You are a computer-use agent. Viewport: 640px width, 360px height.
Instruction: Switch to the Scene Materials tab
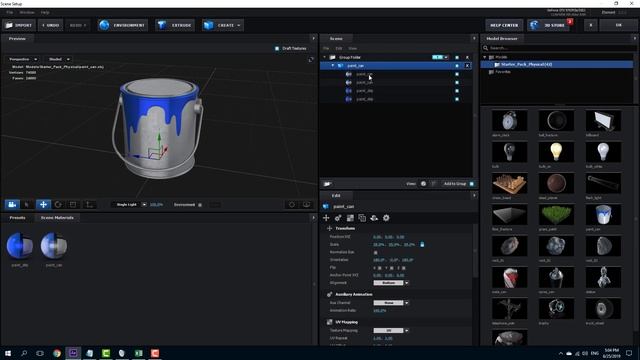57,218
